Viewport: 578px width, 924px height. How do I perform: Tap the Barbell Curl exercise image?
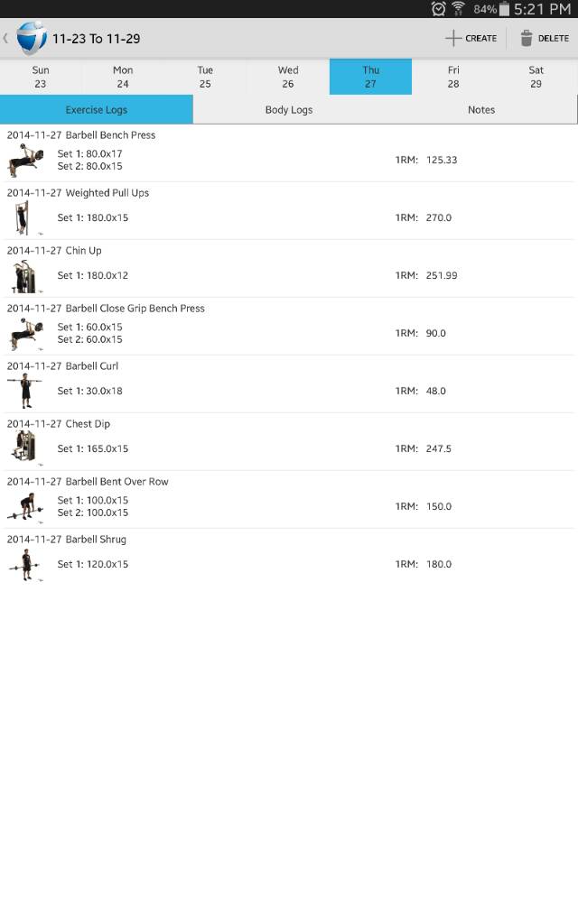click(x=24, y=391)
